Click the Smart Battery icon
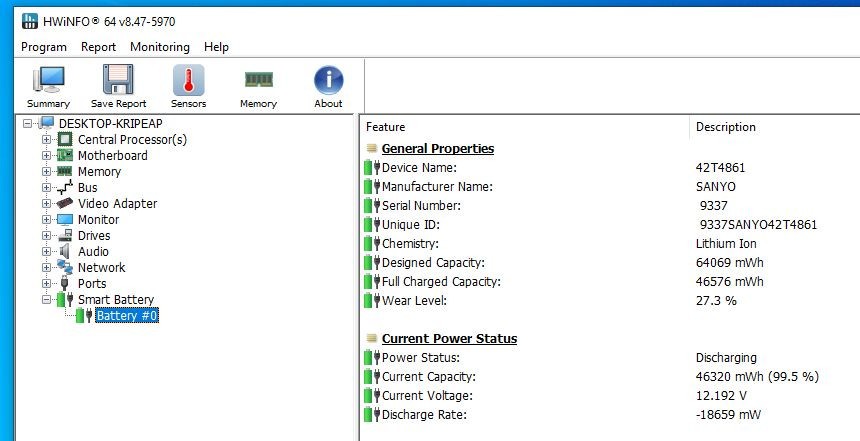The height and width of the screenshot is (441, 860). [x=65, y=299]
